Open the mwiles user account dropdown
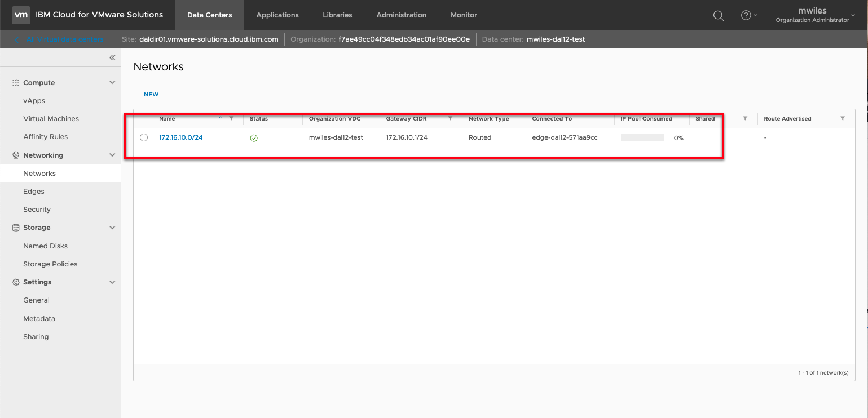This screenshot has width=868, height=418. point(815,15)
